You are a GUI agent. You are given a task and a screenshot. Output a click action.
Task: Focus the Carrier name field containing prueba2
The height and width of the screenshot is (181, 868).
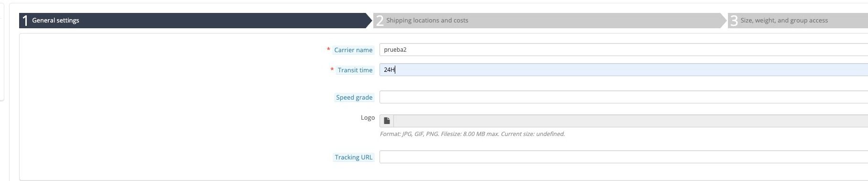[624, 50]
